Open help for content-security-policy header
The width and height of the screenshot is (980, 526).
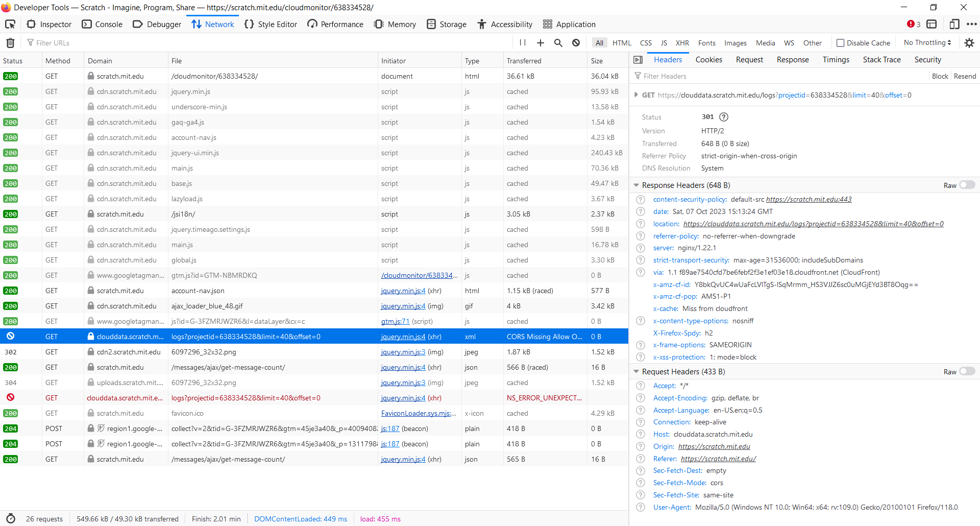click(641, 200)
